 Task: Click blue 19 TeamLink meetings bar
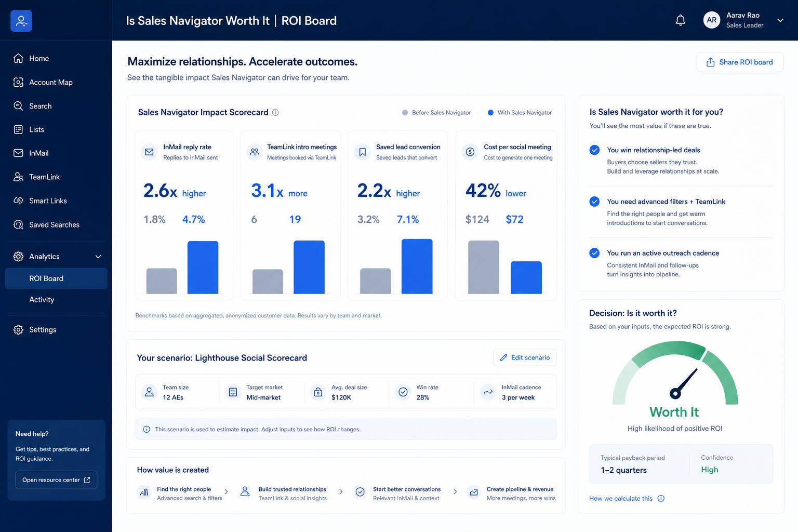tap(309, 267)
